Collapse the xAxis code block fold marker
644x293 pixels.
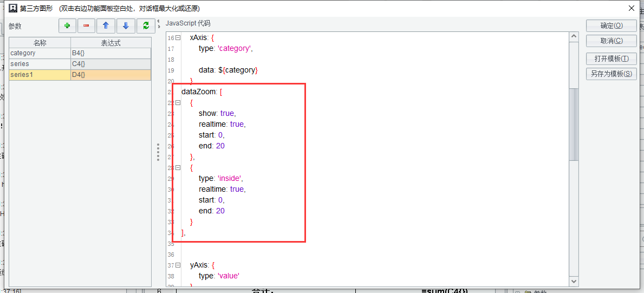coord(178,38)
